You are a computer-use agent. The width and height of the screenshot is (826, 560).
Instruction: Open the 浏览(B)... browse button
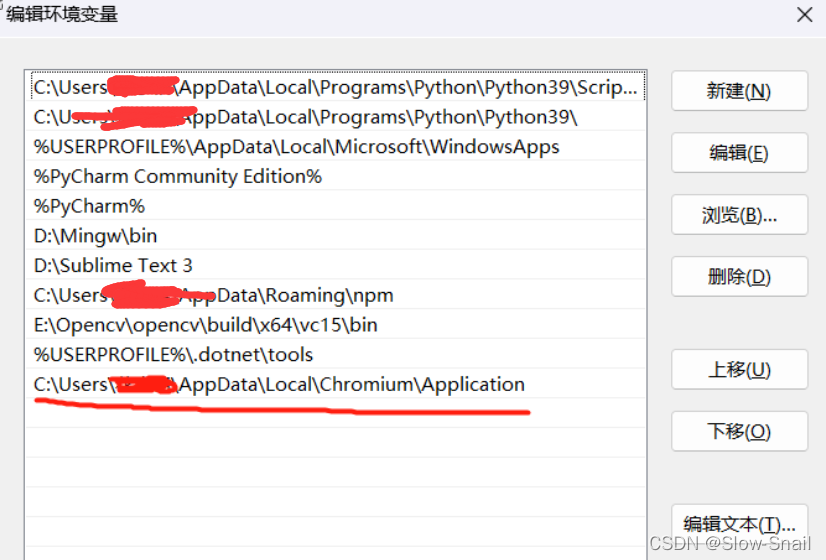click(x=739, y=215)
